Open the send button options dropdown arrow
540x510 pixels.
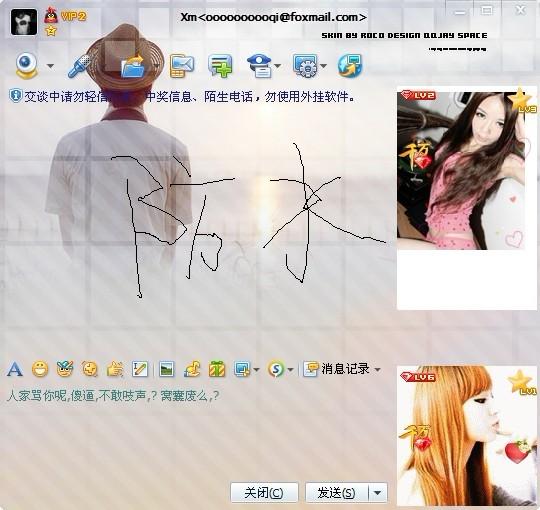click(377, 493)
